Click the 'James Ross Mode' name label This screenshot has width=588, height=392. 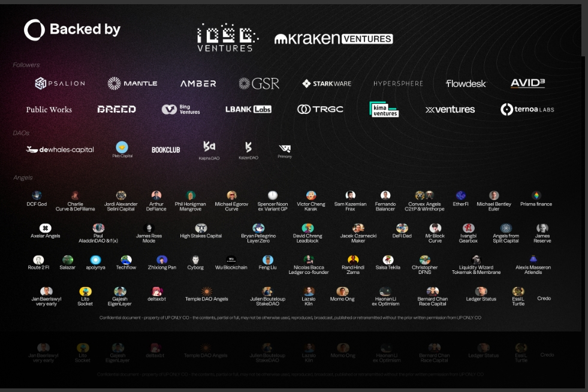coord(149,238)
